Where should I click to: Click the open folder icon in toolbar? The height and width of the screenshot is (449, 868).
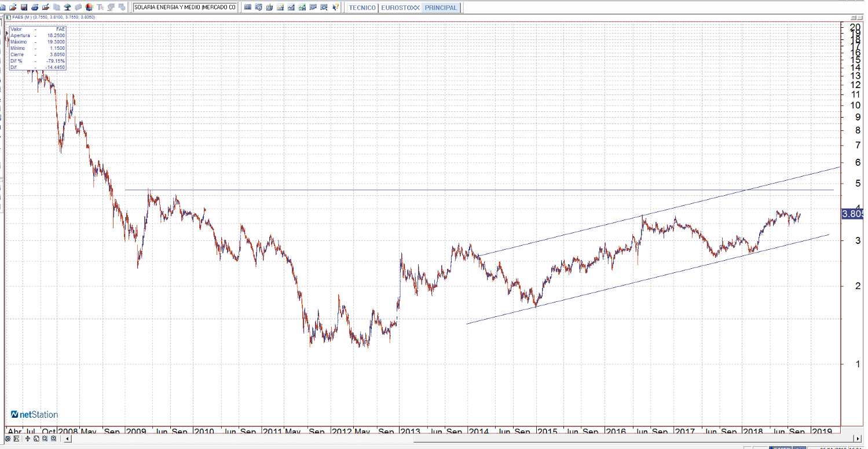[13, 8]
